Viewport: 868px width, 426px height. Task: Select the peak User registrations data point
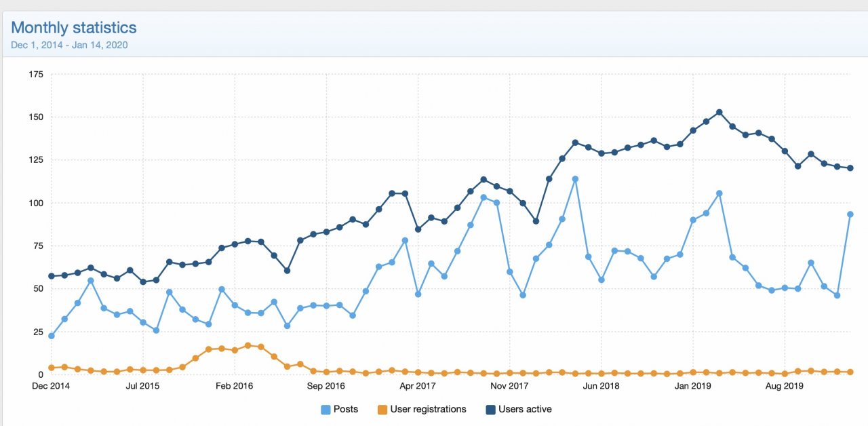point(248,345)
